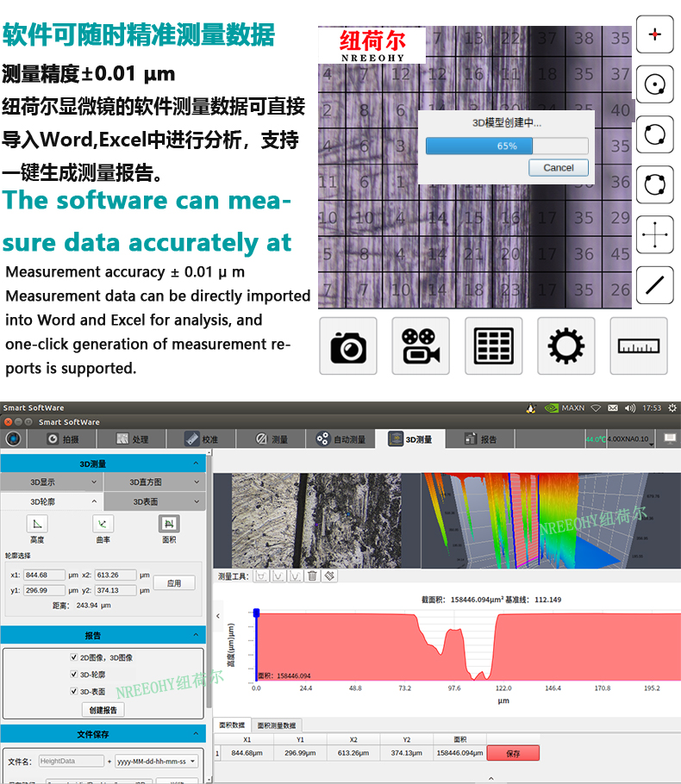
Task: Click the ruler calibration icon
Action: click(639, 346)
